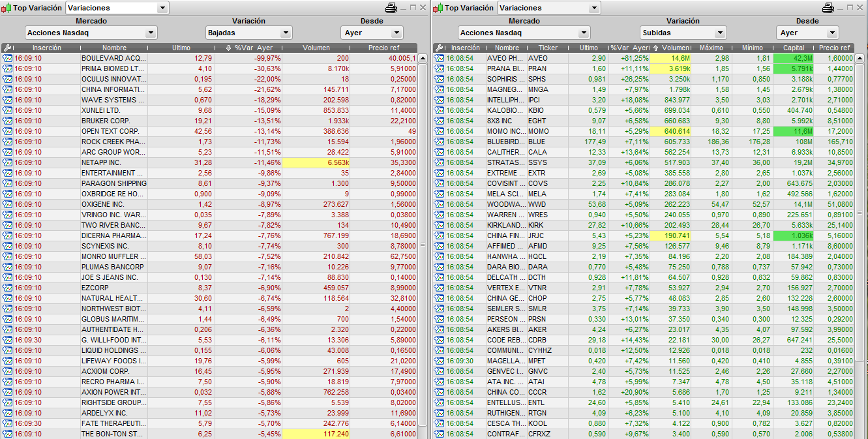Click the chart icon for BOULEVARD ACQ row
The image size is (868, 439).
tap(7, 58)
